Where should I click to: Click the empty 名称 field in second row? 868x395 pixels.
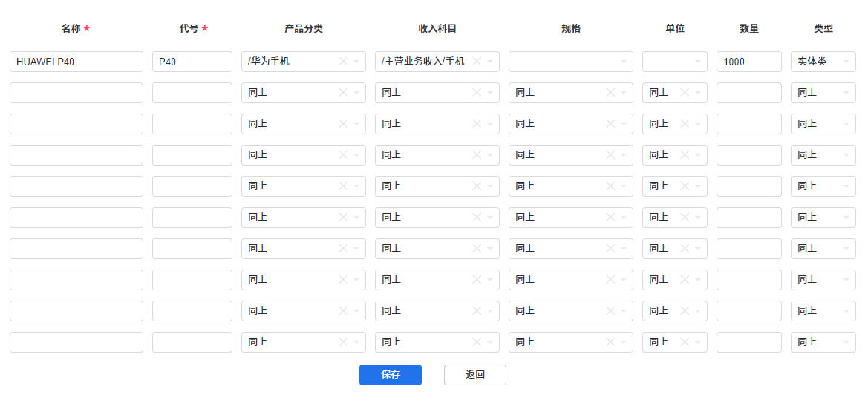pos(76,93)
